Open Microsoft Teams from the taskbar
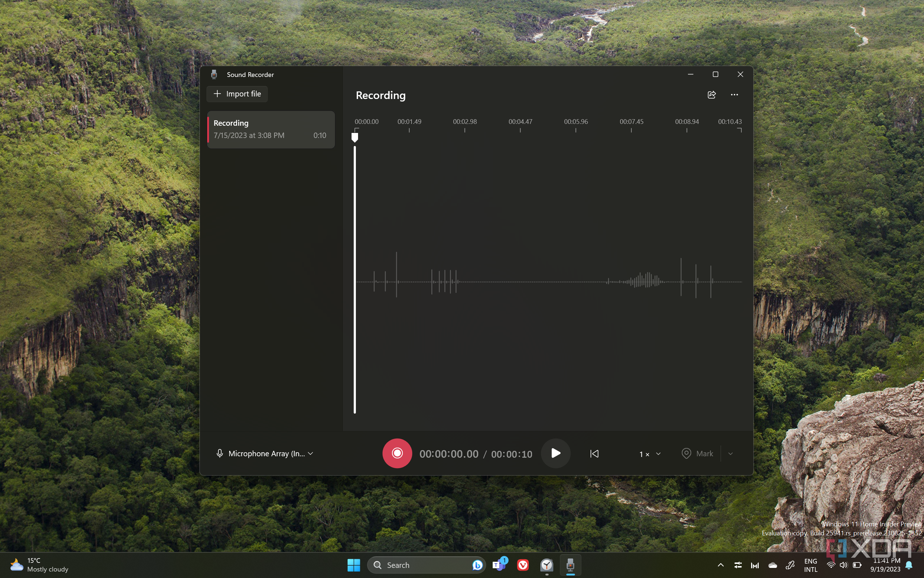The height and width of the screenshot is (578, 924). tap(500, 565)
